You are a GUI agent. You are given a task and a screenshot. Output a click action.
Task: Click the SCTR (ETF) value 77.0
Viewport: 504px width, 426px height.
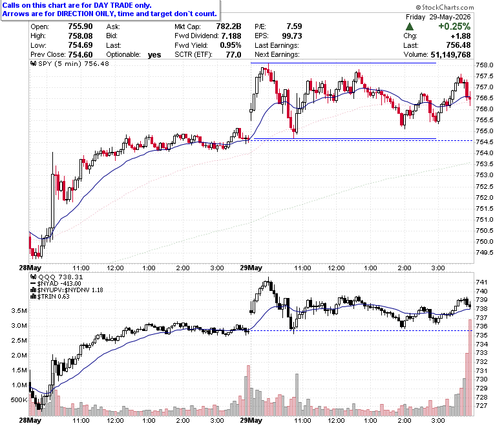pyautogui.click(x=233, y=55)
